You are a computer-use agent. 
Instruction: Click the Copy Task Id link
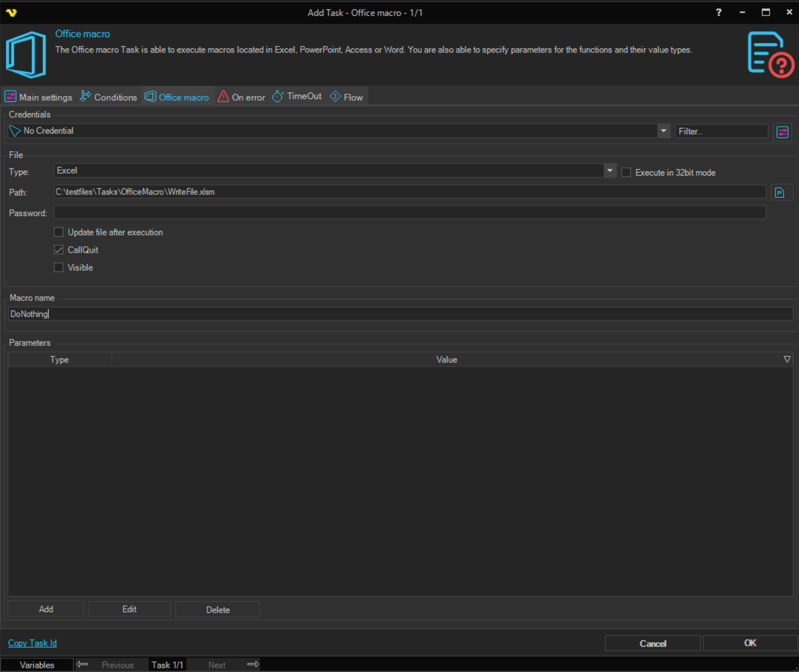pyautogui.click(x=32, y=643)
